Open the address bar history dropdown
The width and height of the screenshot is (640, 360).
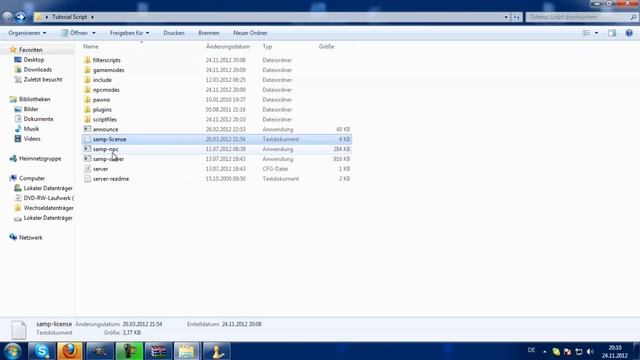point(506,17)
